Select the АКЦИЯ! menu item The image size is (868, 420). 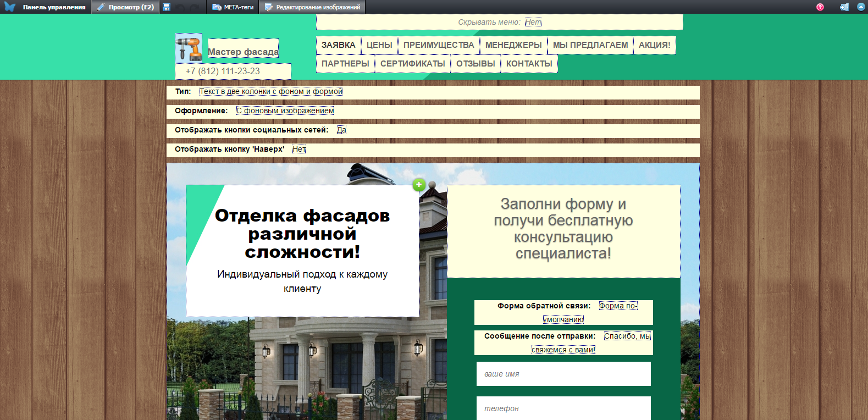654,45
